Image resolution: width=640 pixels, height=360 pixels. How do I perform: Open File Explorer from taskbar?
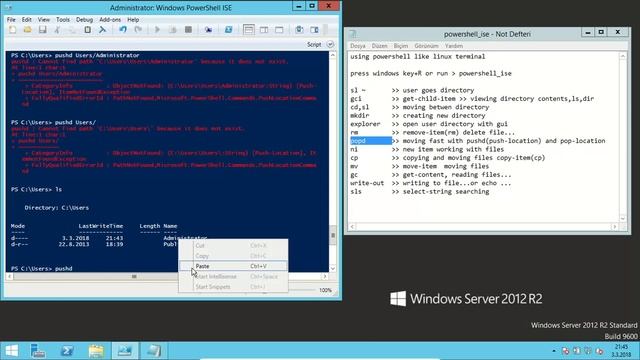[96, 351]
